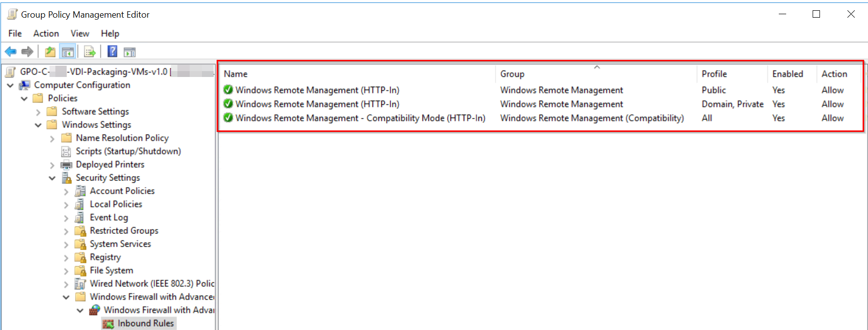The width and height of the screenshot is (868, 330).
Task: Click the "Domain, Private" profile cell
Action: 733,104
